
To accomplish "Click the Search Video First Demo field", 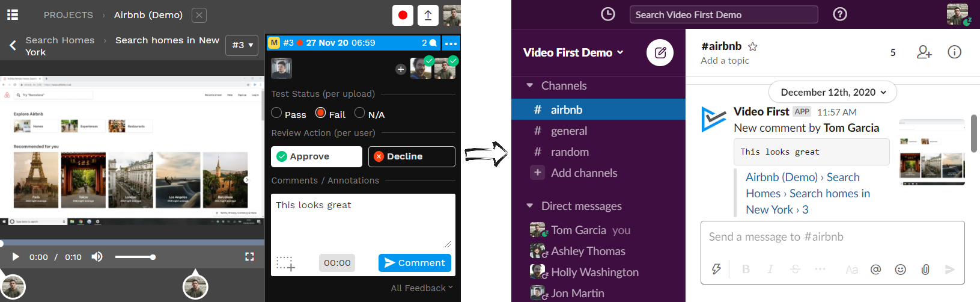I will (x=724, y=14).
